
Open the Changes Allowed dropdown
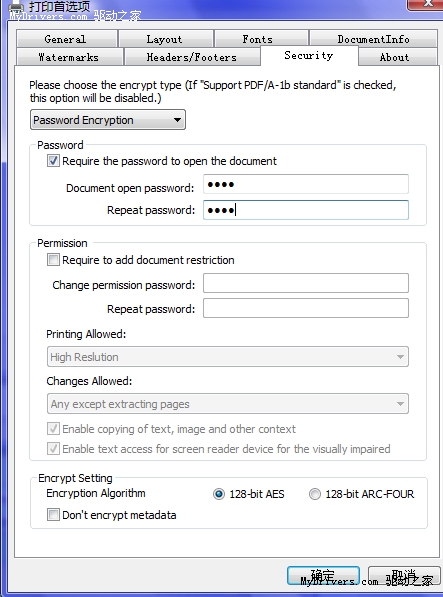point(228,404)
